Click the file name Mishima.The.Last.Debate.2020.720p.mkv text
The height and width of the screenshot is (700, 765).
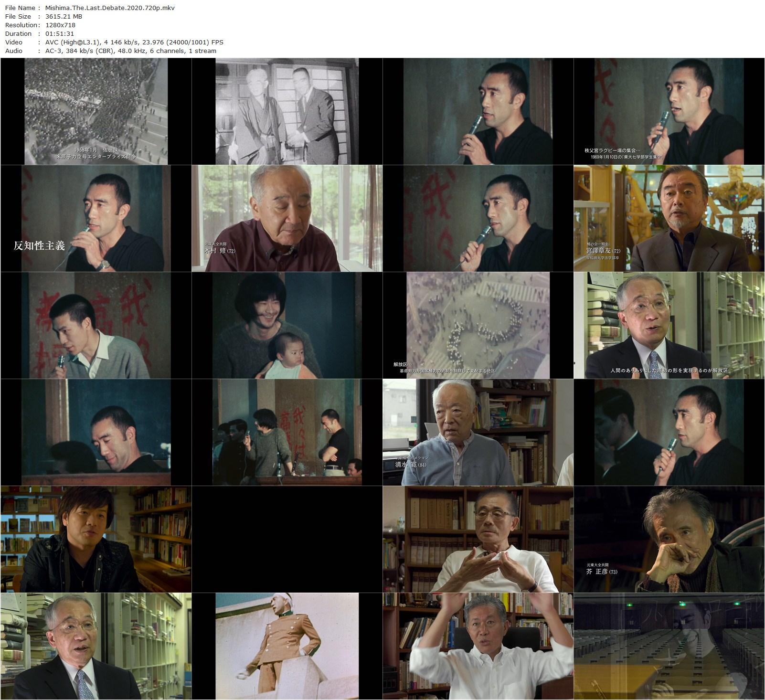[109, 8]
